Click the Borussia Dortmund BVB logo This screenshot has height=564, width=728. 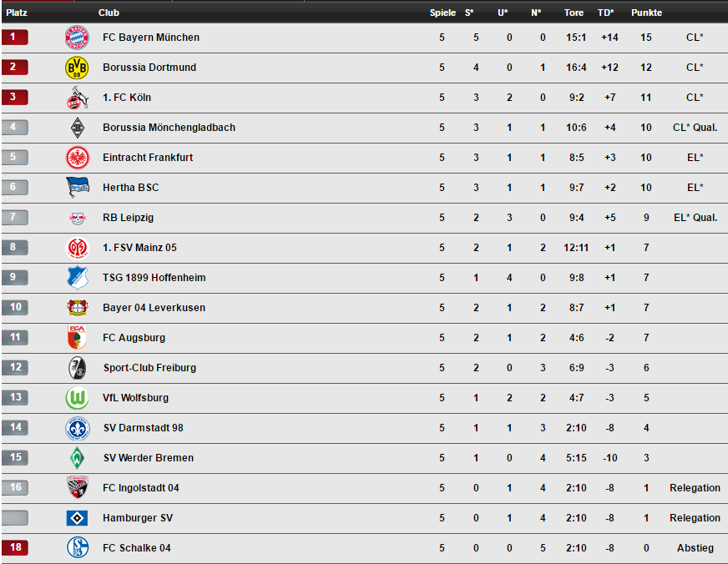77,68
